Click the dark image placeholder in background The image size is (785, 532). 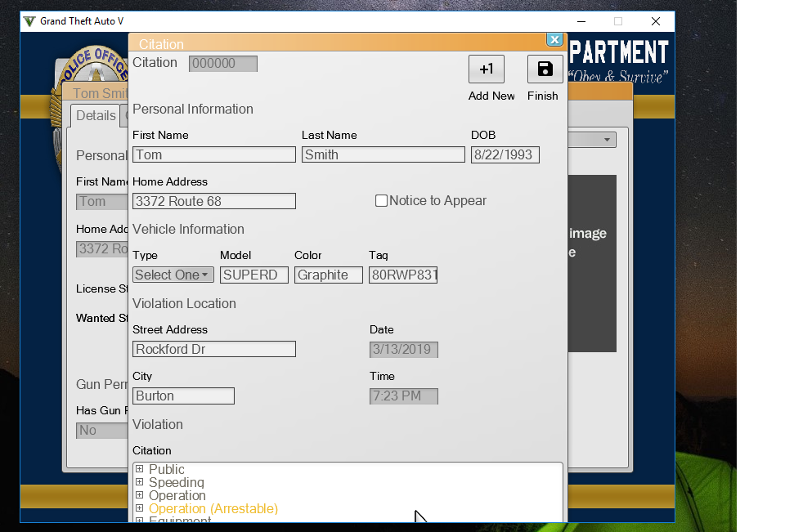coord(592,263)
